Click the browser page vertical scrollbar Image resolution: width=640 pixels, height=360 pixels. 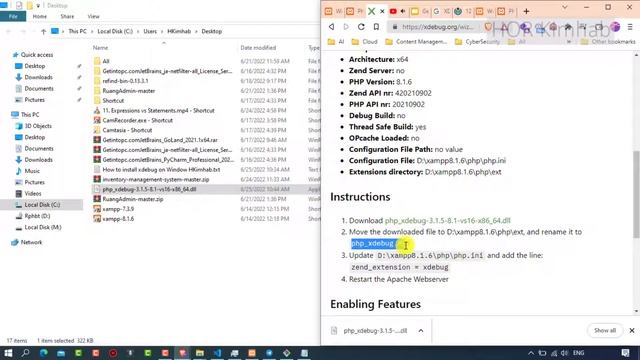[636, 194]
